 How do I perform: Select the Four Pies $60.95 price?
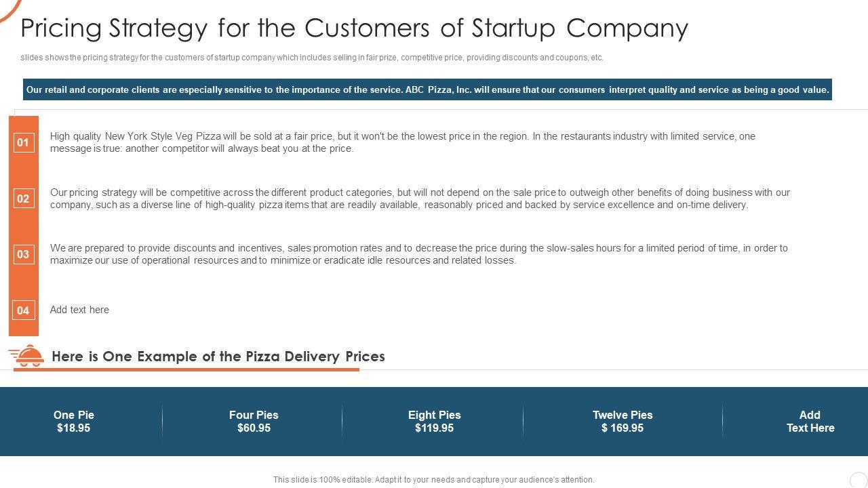coord(254,422)
